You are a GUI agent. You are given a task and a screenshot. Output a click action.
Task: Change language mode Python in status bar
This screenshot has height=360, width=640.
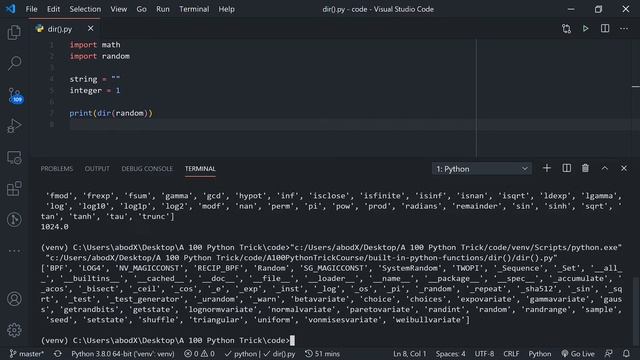point(540,354)
